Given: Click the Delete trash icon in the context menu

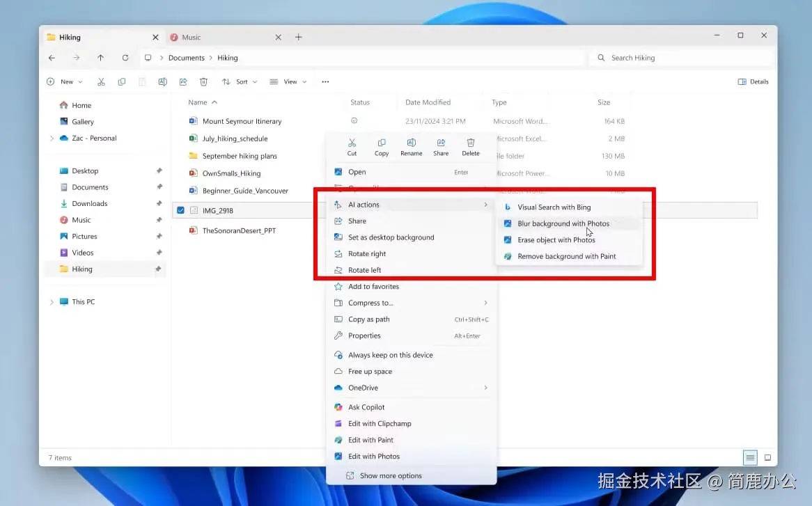Looking at the screenshot, I should coord(471,143).
